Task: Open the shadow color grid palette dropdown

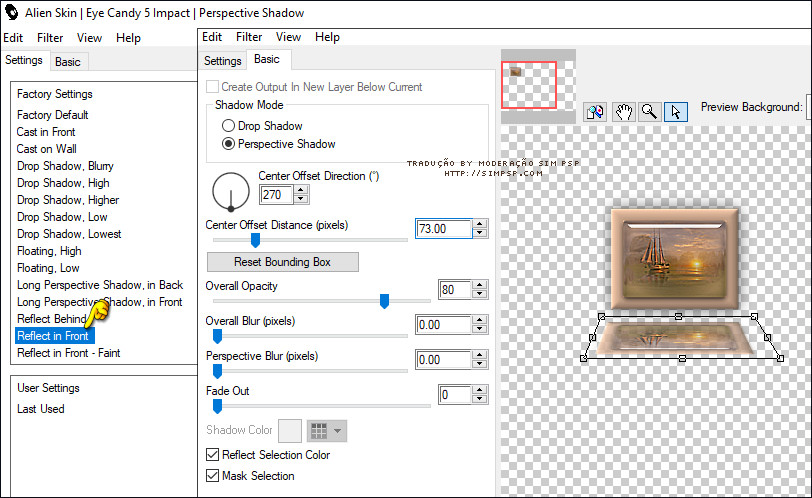Action: (x=326, y=430)
